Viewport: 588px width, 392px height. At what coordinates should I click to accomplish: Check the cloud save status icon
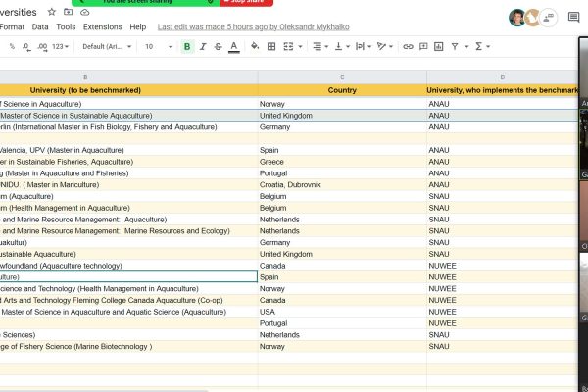[84, 13]
